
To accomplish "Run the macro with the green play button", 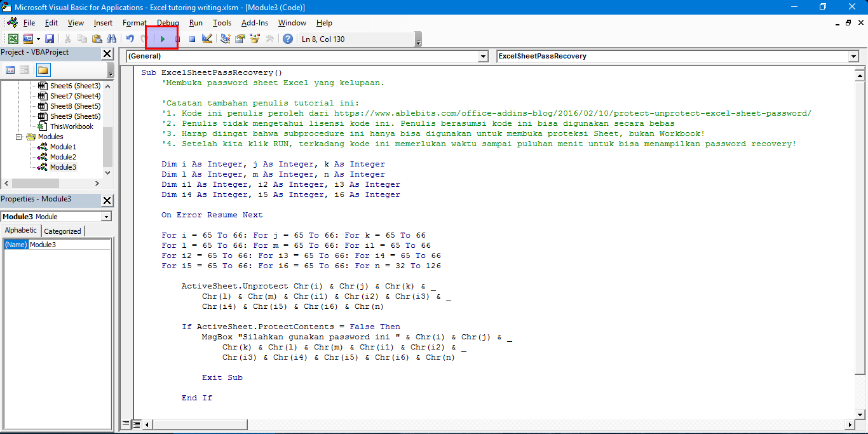I will 163,39.
